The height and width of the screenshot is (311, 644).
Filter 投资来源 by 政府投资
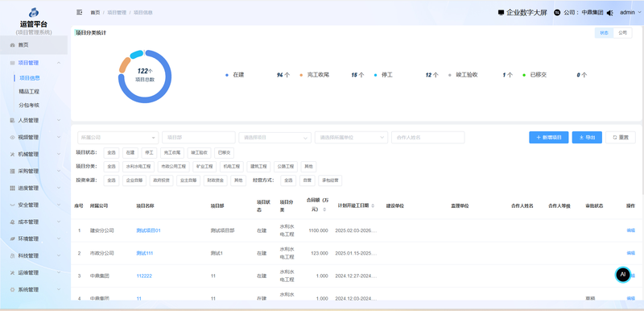(162, 180)
